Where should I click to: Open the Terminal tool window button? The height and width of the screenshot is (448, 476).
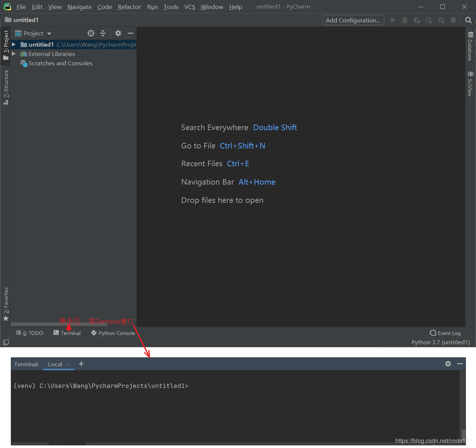point(67,333)
